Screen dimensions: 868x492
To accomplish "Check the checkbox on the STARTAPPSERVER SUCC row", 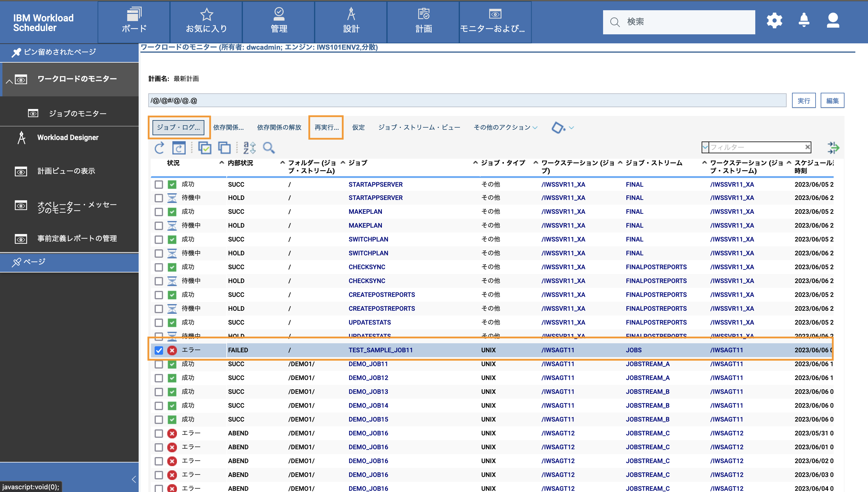I will [159, 185].
